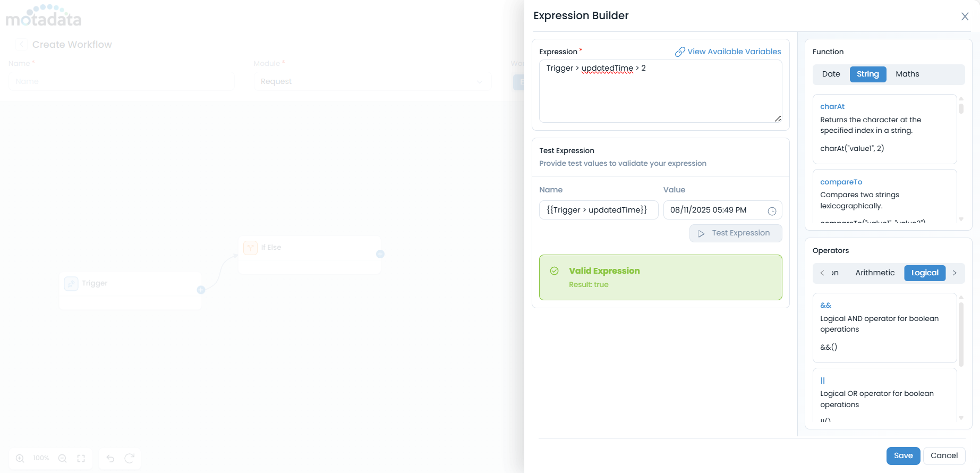Viewport: 980px width, 473px height.
Task: Insert the charAt string function
Action: (832, 107)
